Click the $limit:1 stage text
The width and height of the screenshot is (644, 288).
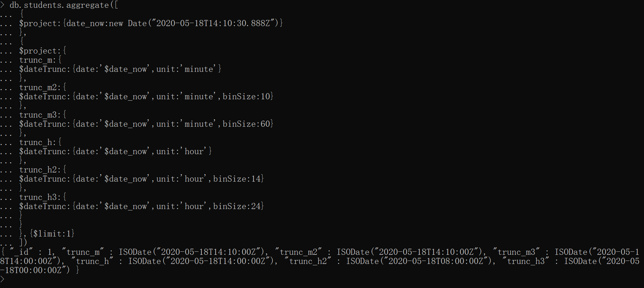tap(52, 234)
